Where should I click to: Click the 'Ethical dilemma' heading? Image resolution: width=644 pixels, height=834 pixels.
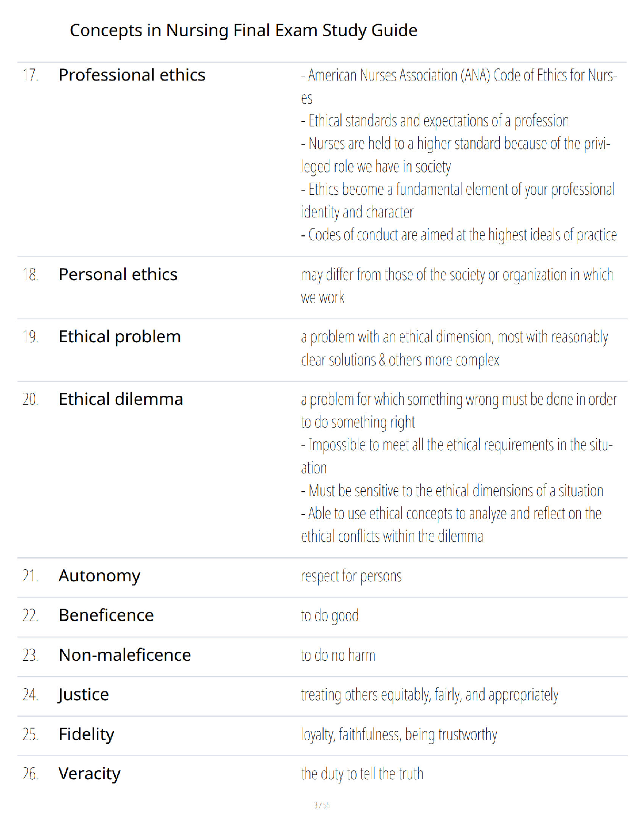(120, 400)
